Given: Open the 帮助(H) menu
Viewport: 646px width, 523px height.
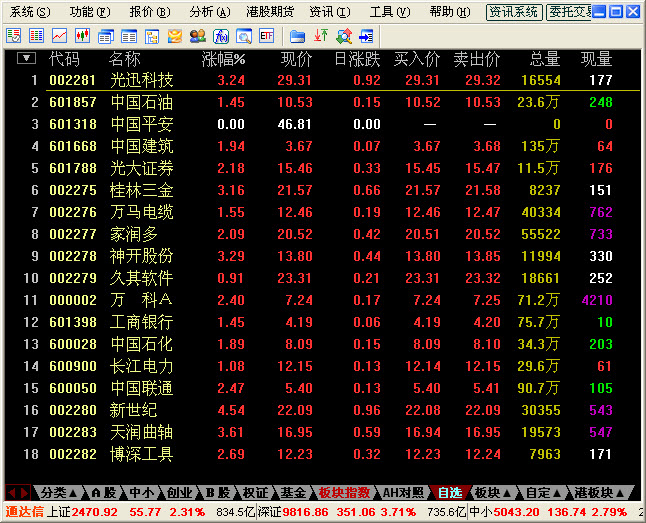Looking at the screenshot, I should [450, 12].
